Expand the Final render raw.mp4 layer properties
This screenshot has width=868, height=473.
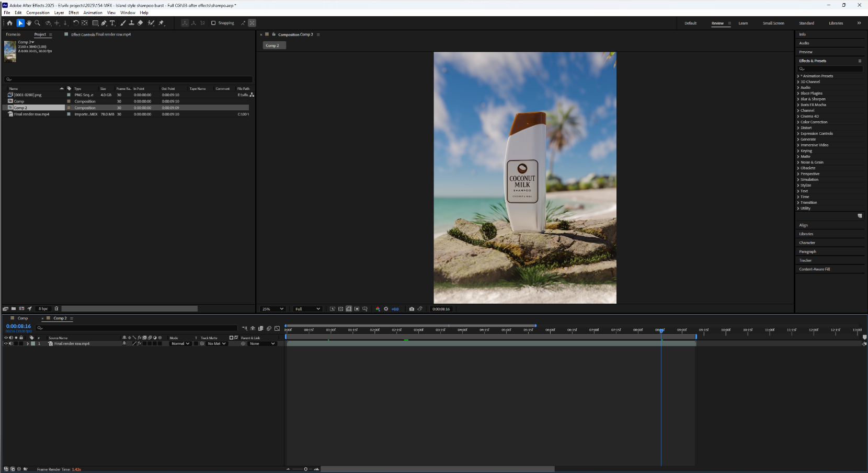pos(28,343)
